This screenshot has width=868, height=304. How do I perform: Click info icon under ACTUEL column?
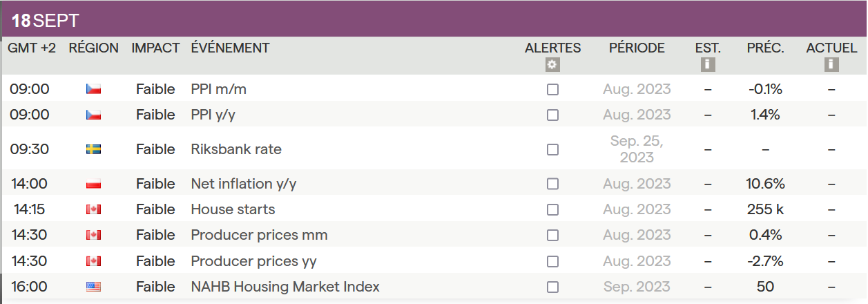pyautogui.click(x=831, y=64)
